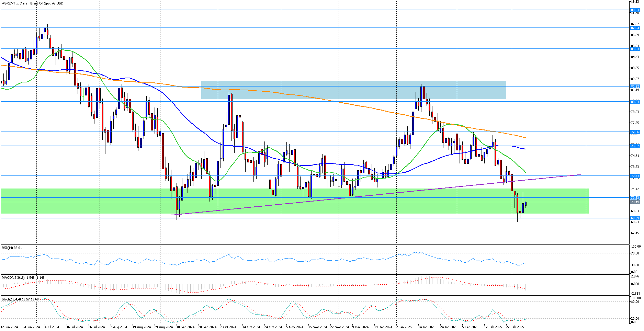Click the 84.43 price scale value

pos(635,57)
